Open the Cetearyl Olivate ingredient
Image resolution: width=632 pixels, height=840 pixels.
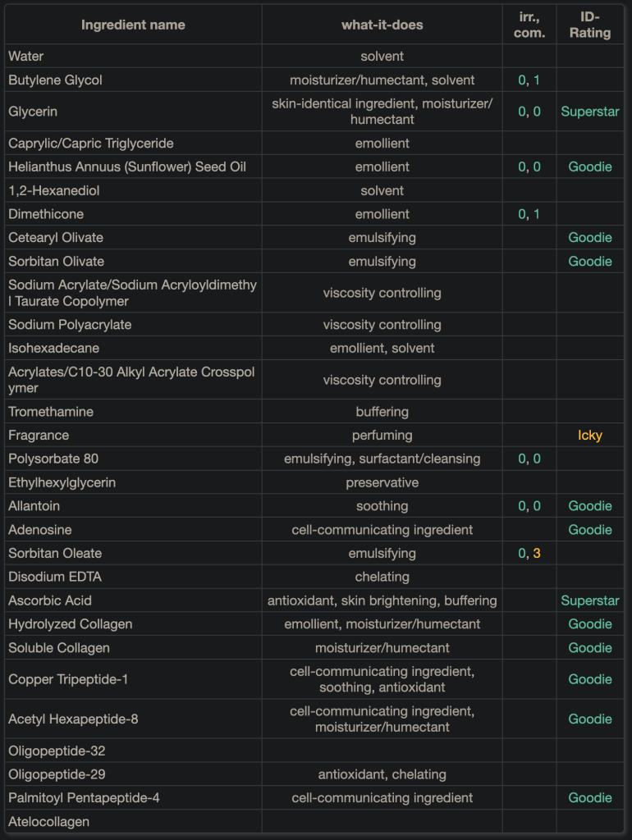click(56, 238)
